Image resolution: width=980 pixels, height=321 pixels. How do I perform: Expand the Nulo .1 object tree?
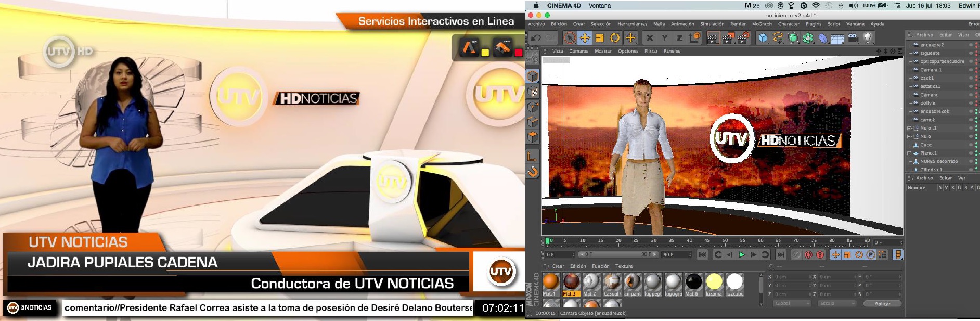coord(909,128)
